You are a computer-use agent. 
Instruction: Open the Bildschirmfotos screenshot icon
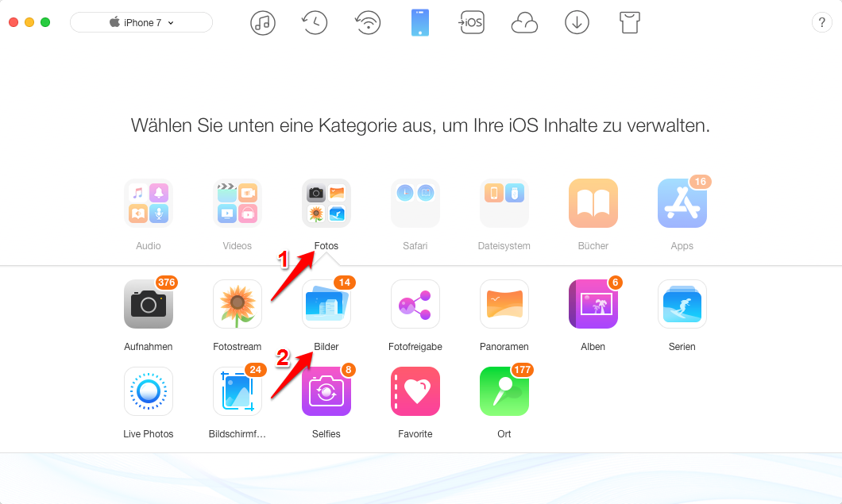click(238, 391)
